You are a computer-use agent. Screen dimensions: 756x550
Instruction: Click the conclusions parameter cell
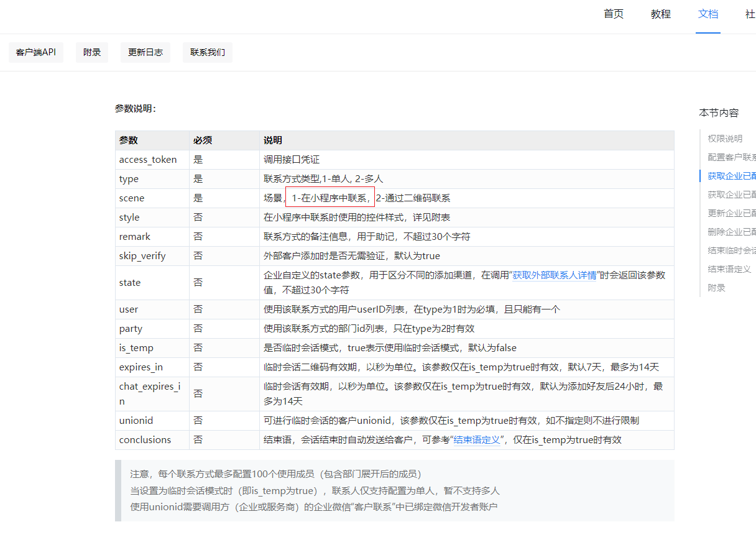[152, 440]
